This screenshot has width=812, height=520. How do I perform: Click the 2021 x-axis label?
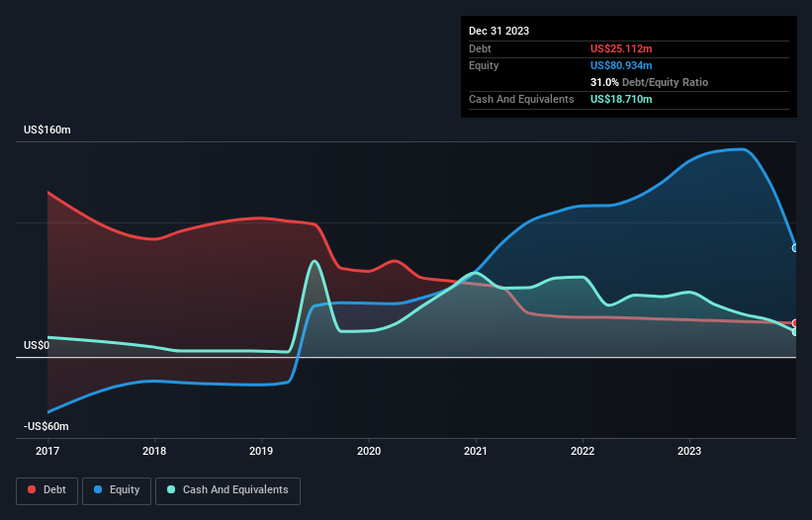click(476, 451)
